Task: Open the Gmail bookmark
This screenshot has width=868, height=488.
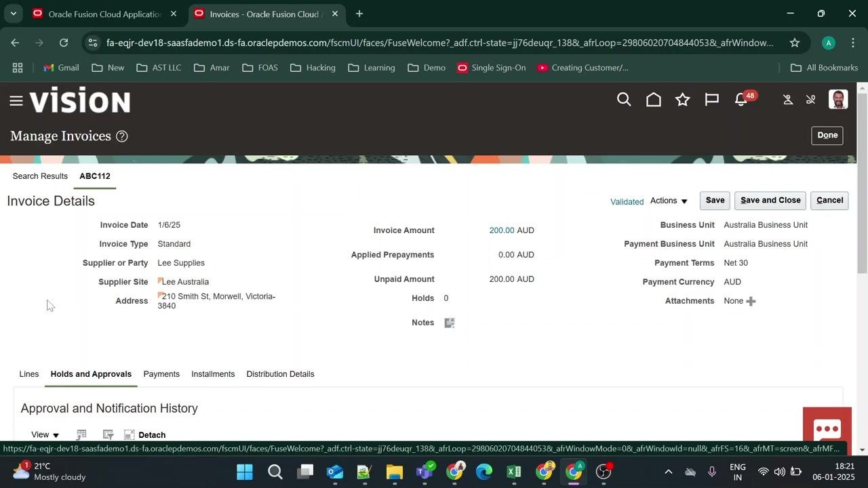Action: (x=61, y=68)
